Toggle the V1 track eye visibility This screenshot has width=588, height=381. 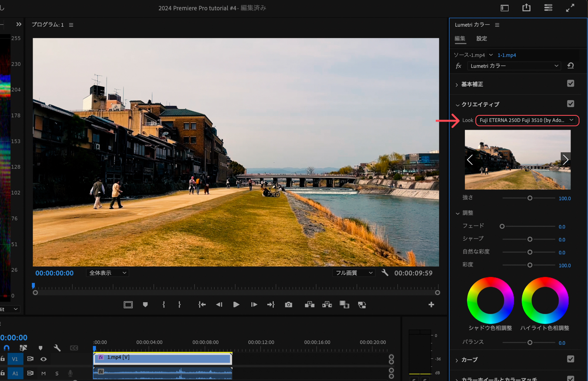pos(43,359)
